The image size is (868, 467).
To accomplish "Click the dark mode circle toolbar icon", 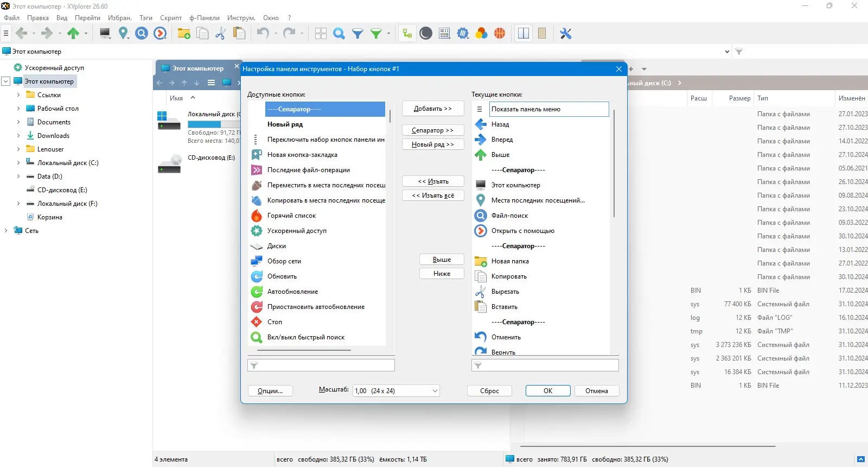I will tap(426, 34).
